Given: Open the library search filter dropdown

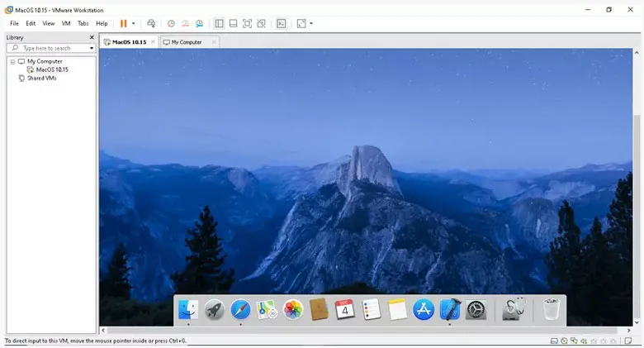Looking at the screenshot, I should coord(92,48).
